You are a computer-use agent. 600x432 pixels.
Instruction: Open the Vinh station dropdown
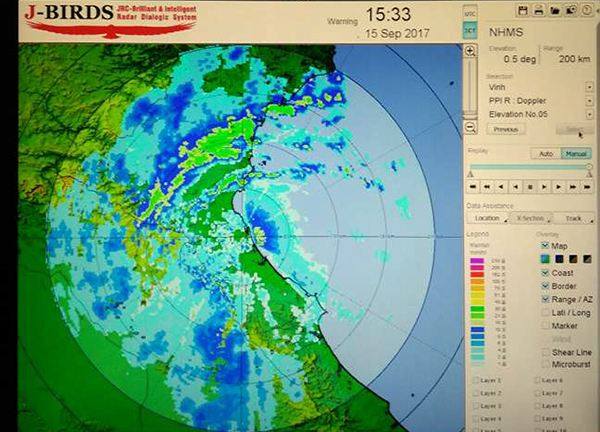589,87
